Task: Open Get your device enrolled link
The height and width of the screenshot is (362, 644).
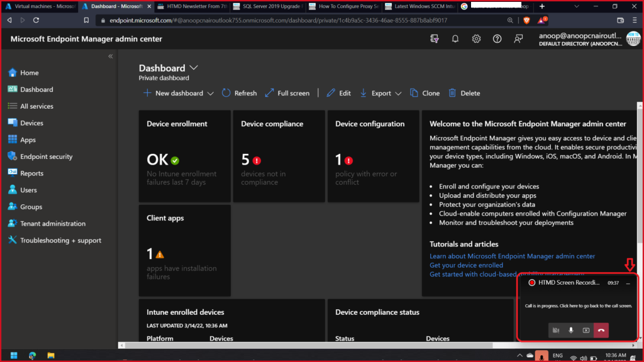Action: point(466,265)
